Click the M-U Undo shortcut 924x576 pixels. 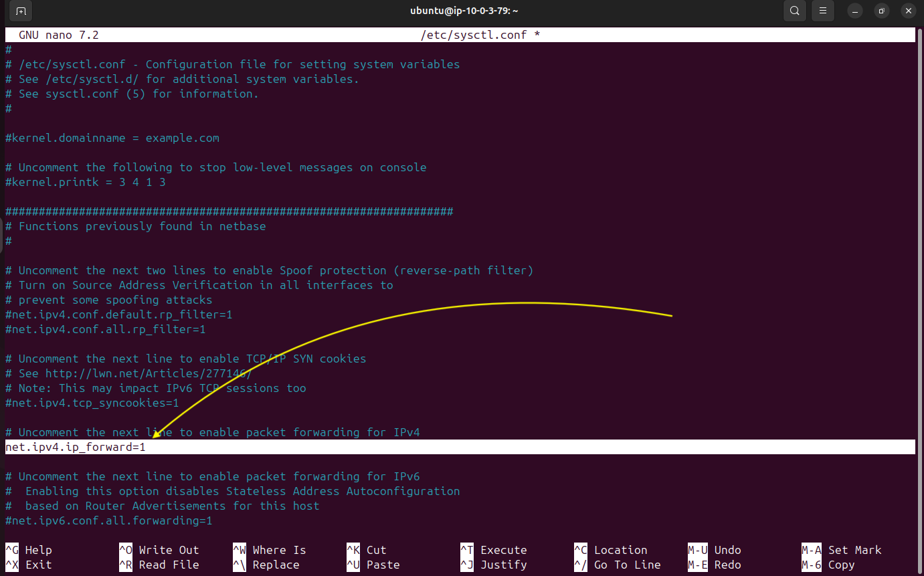[717, 550]
